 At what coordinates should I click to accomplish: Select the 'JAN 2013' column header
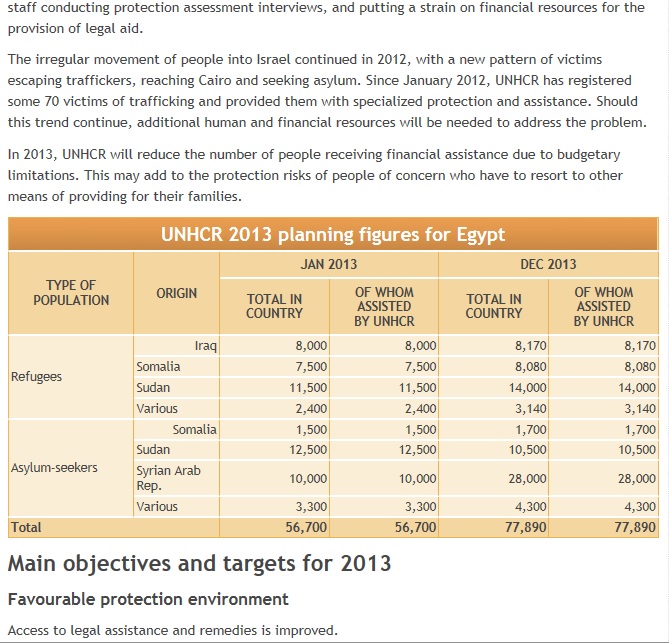coord(329,264)
